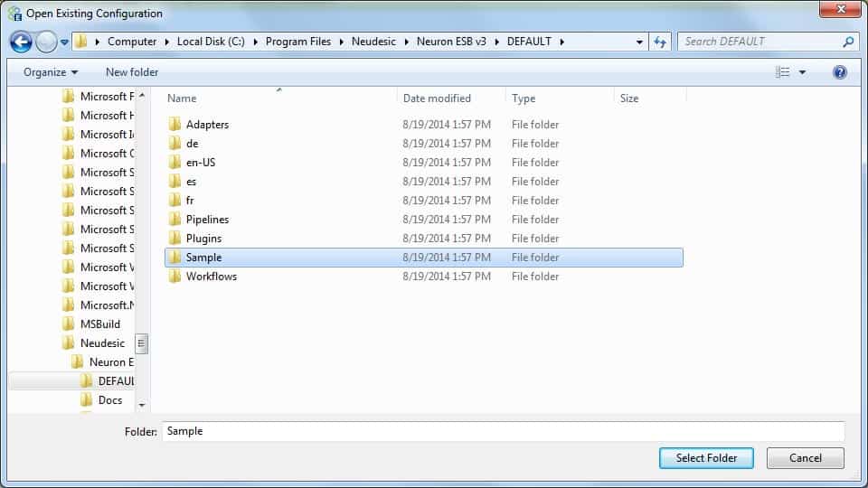The width and height of the screenshot is (868, 488).
Task: Click the change view icon
Action: pyautogui.click(x=782, y=72)
